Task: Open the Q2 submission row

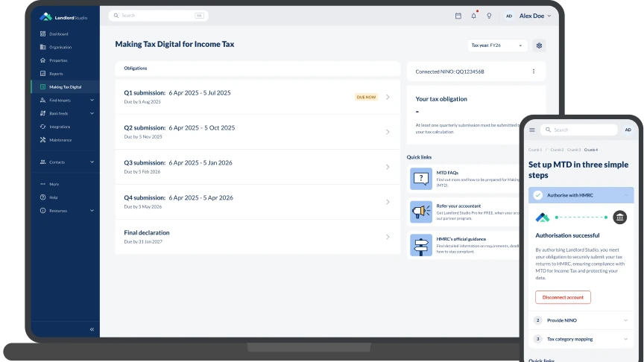Action: tap(257, 132)
